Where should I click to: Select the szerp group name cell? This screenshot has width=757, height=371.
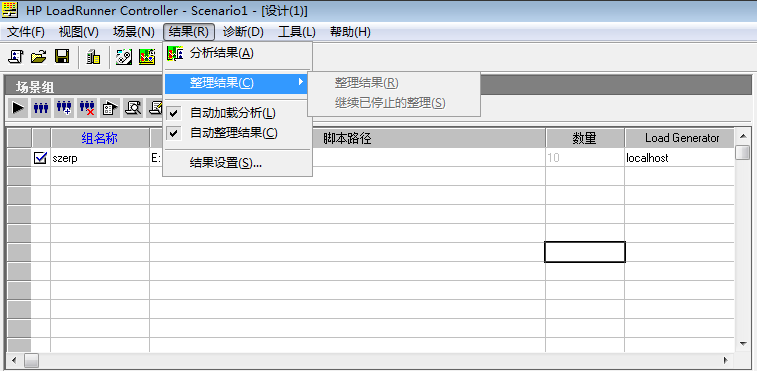tap(100, 158)
